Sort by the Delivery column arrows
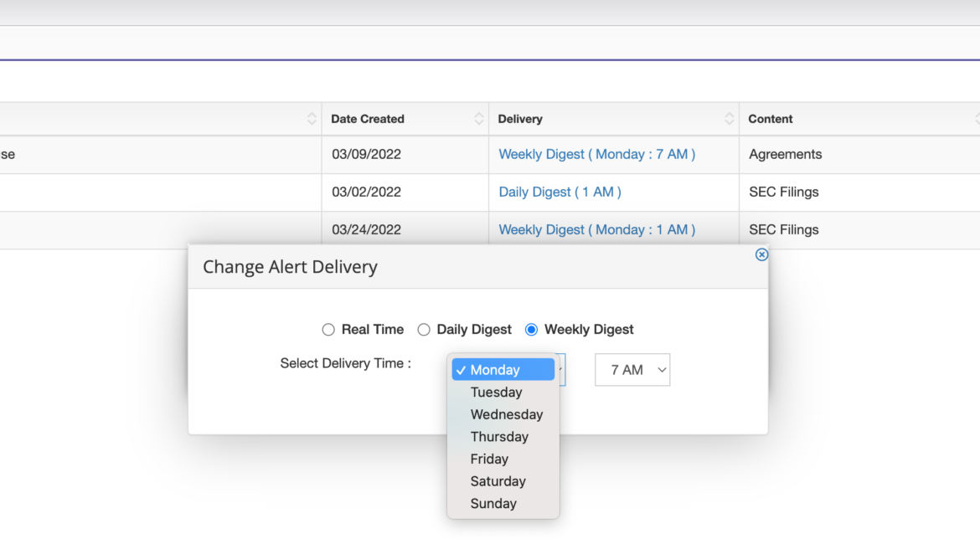Screen dimensions: 980x544 tap(729, 119)
